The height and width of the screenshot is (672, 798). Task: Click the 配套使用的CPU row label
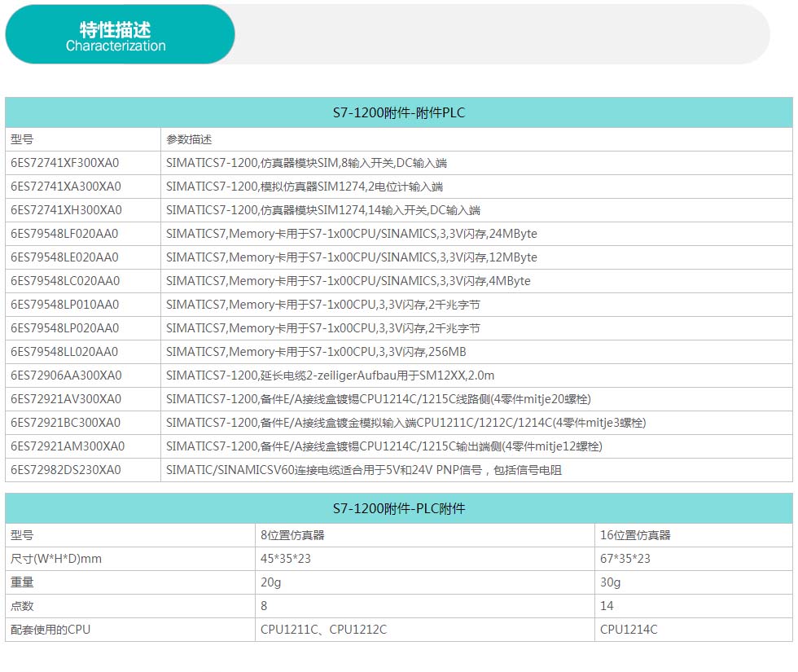pyautogui.click(x=50, y=630)
